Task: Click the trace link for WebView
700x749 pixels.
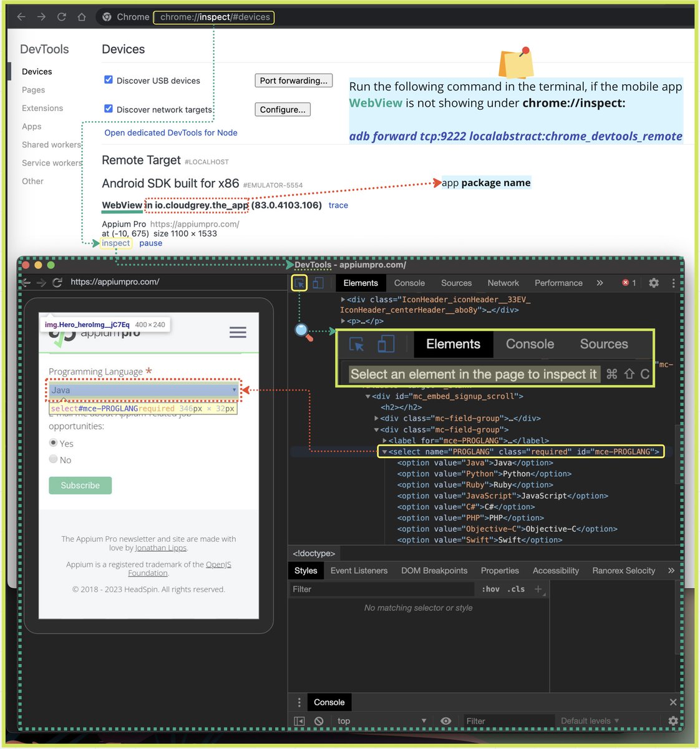Action: pyautogui.click(x=338, y=205)
